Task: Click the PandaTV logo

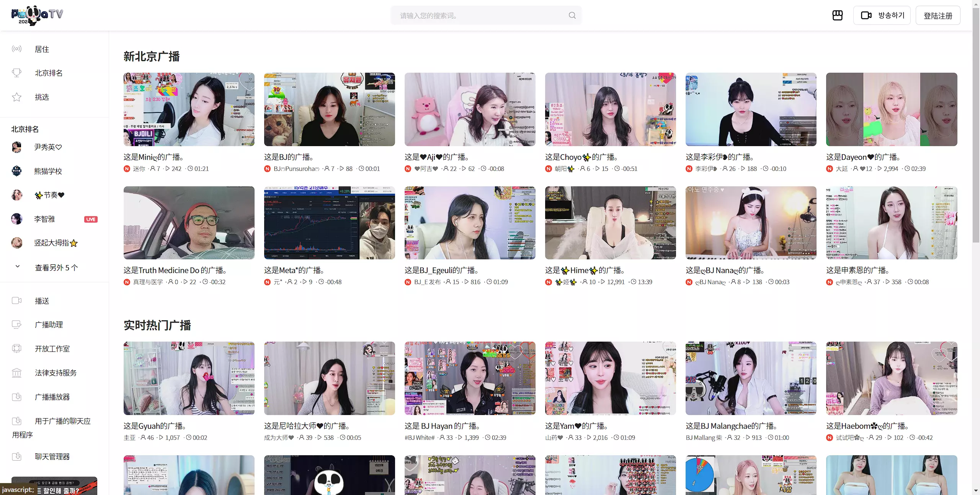Action: tap(37, 15)
